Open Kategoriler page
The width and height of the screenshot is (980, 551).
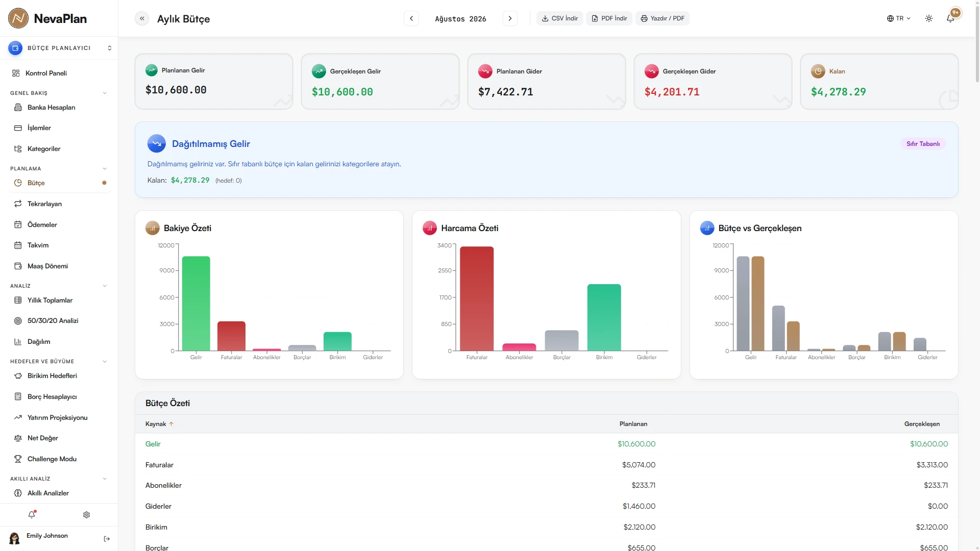59,149
